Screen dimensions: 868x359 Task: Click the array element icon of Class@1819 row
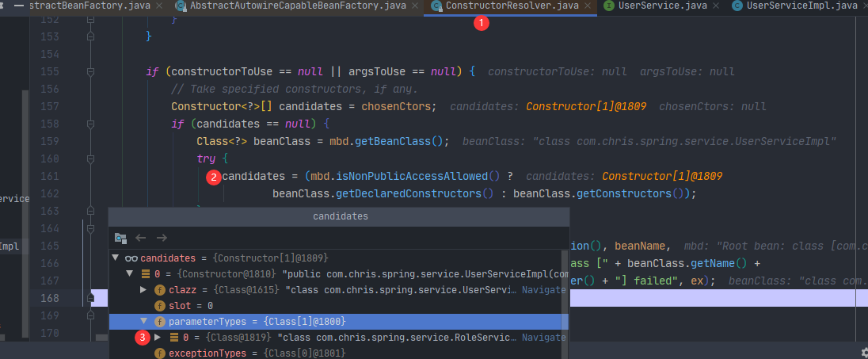click(x=173, y=338)
